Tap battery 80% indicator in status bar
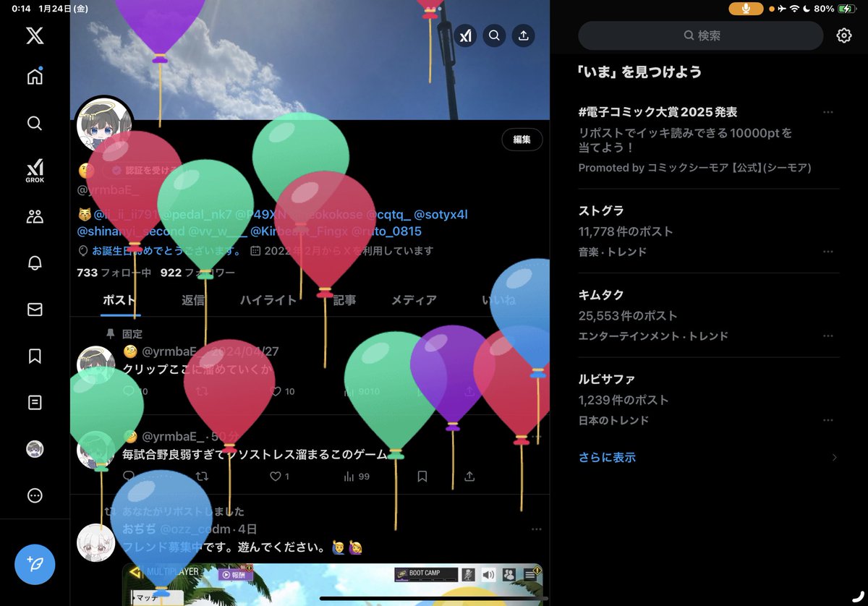Viewport: 868px width, 606px height. (x=835, y=9)
